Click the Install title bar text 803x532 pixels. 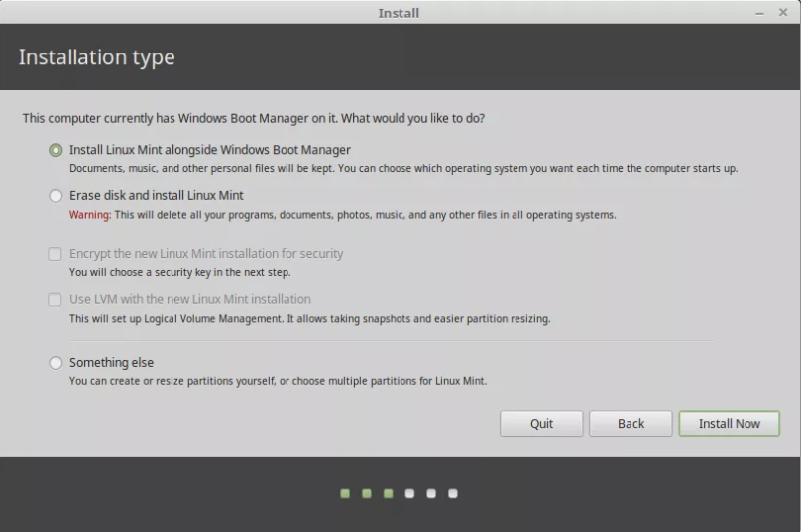[x=399, y=13]
